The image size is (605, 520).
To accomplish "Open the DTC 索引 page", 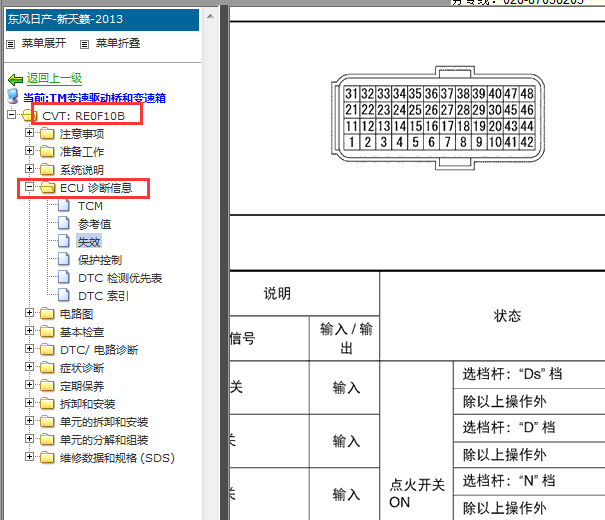I will [103, 296].
